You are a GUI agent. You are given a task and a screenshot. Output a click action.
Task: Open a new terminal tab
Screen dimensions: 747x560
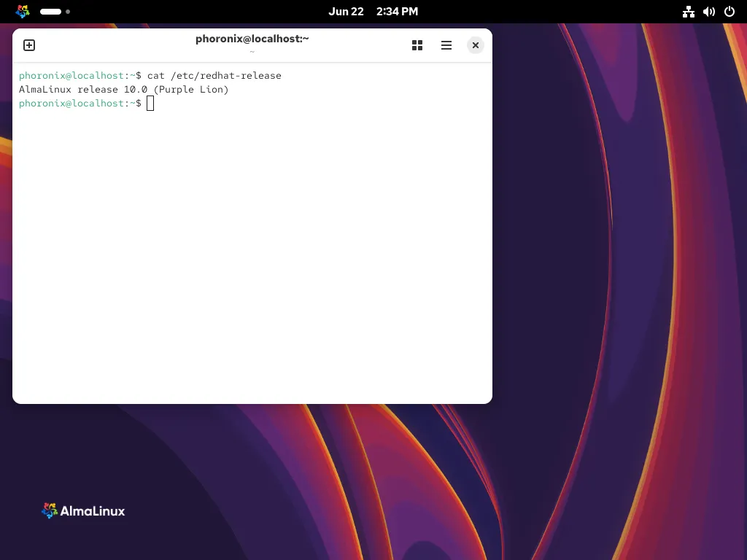29,45
